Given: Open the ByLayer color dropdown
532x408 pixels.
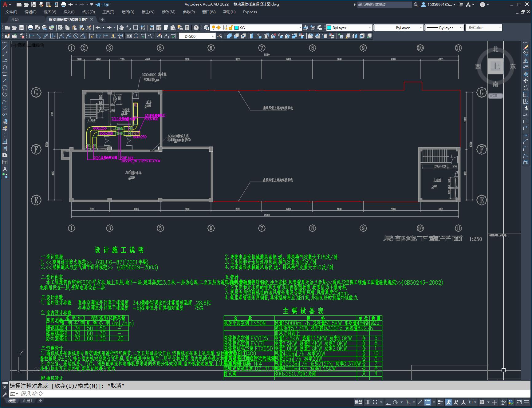Looking at the screenshot, I should click(370, 28).
